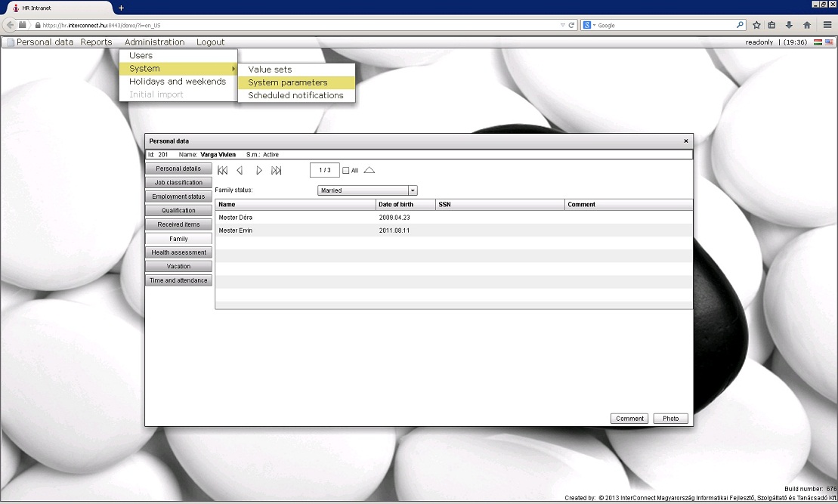Click the upward triangle collapse icon

(370, 171)
